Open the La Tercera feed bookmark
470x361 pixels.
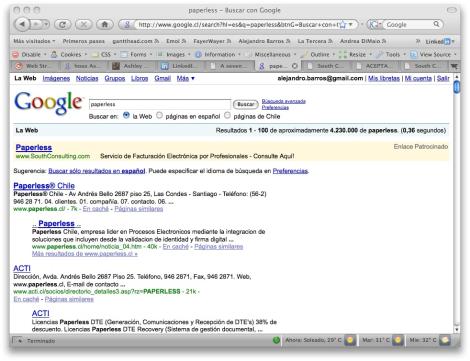click(x=315, y=41)
